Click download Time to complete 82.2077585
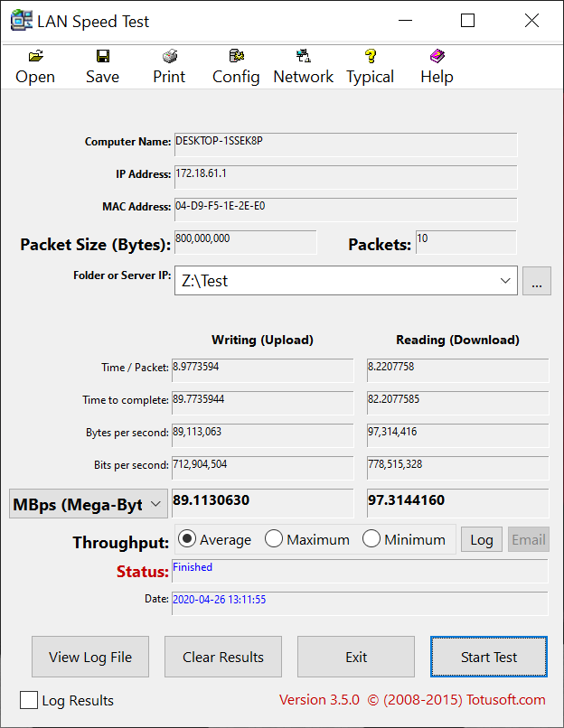This screenshot has height=728, width=564. 457,403
